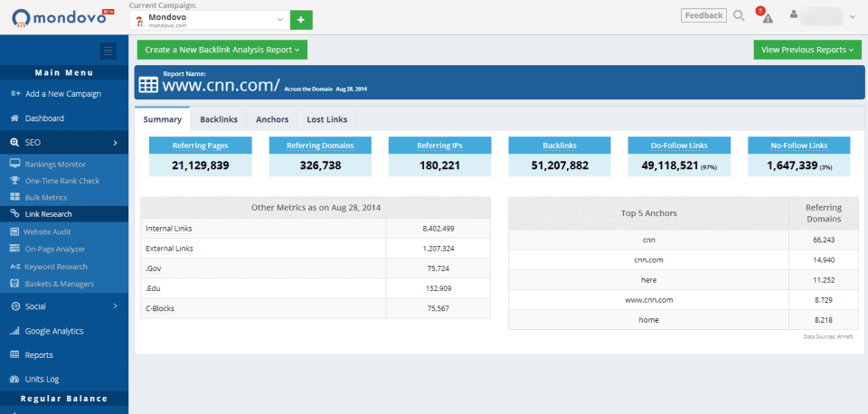
Task: Open the search magnifier icon
Action: pos(739,15)
